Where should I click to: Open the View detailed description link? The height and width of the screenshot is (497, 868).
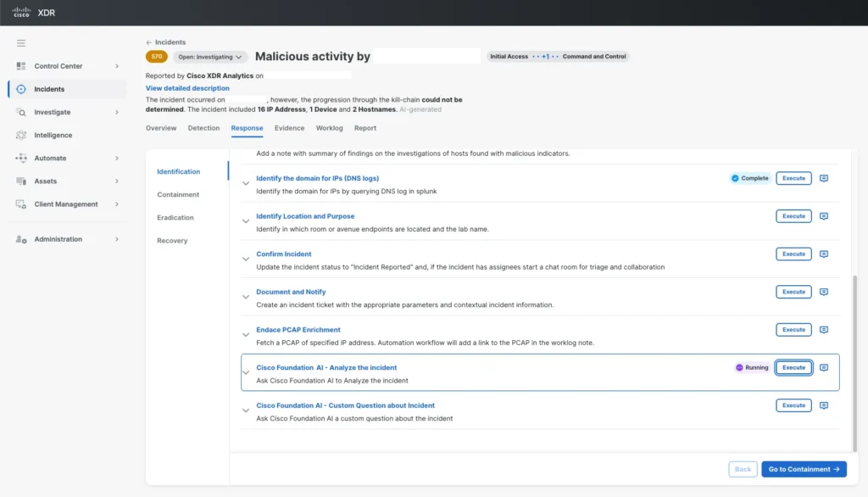(187, 88)
